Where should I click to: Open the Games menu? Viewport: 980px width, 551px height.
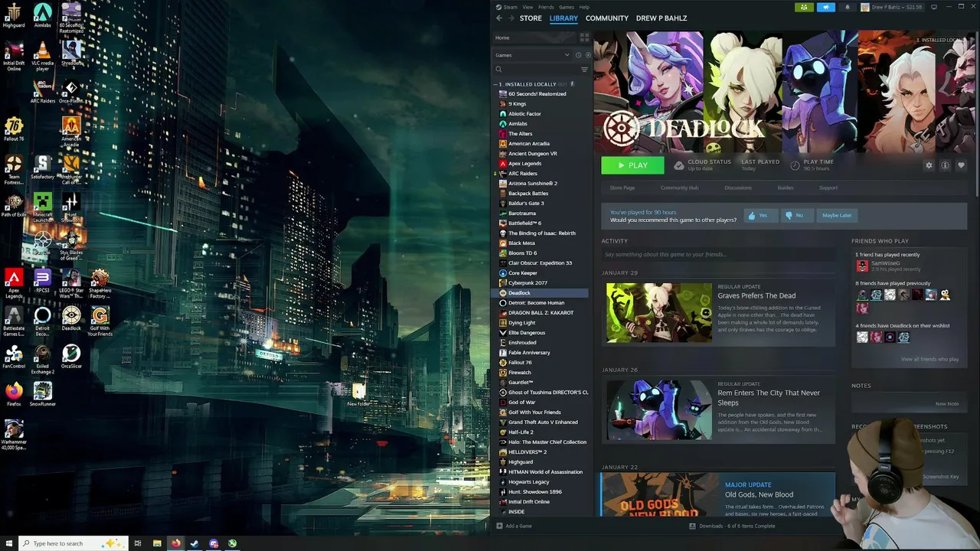pos(567,7)
